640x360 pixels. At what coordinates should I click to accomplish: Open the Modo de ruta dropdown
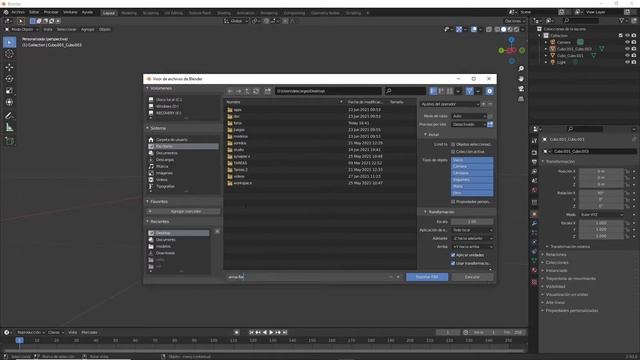(x=469, y=116)
